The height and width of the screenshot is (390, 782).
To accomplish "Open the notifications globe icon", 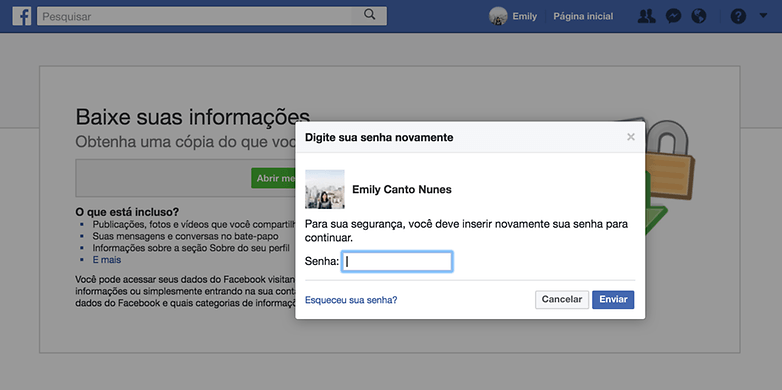I will point(699,16).
